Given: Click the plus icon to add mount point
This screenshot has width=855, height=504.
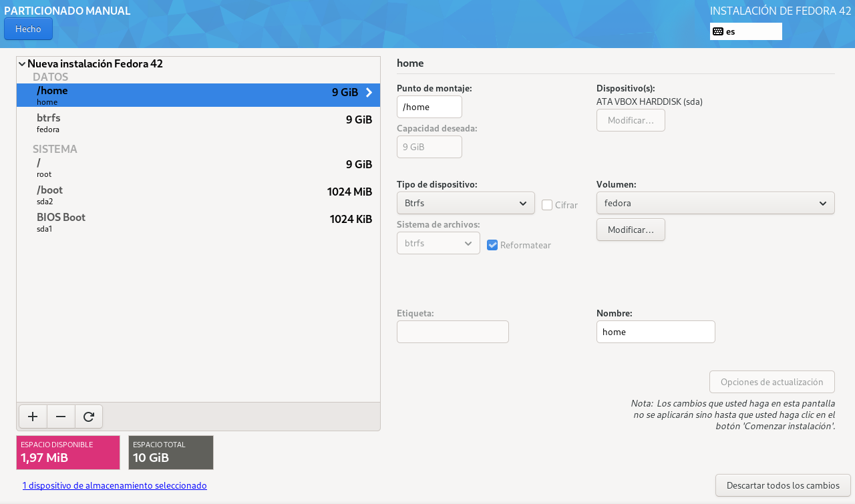Looking at the screenshot, I should tap(32, 417).
